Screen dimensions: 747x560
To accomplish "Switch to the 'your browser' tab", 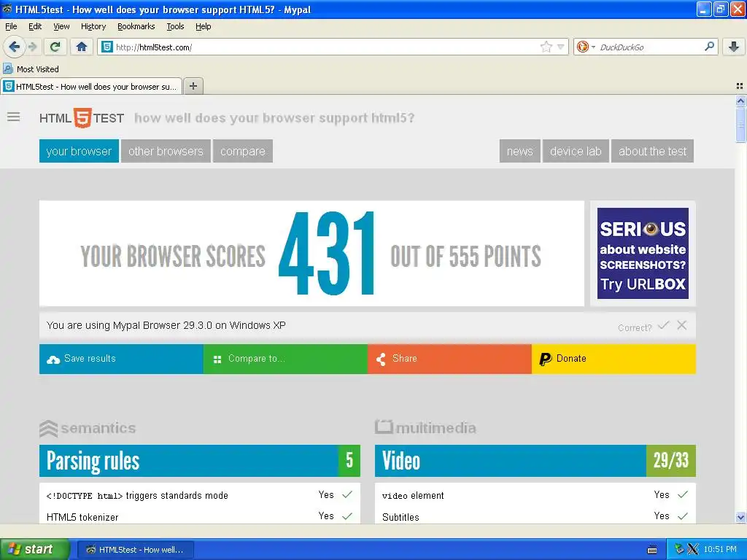I will (79, 151).
